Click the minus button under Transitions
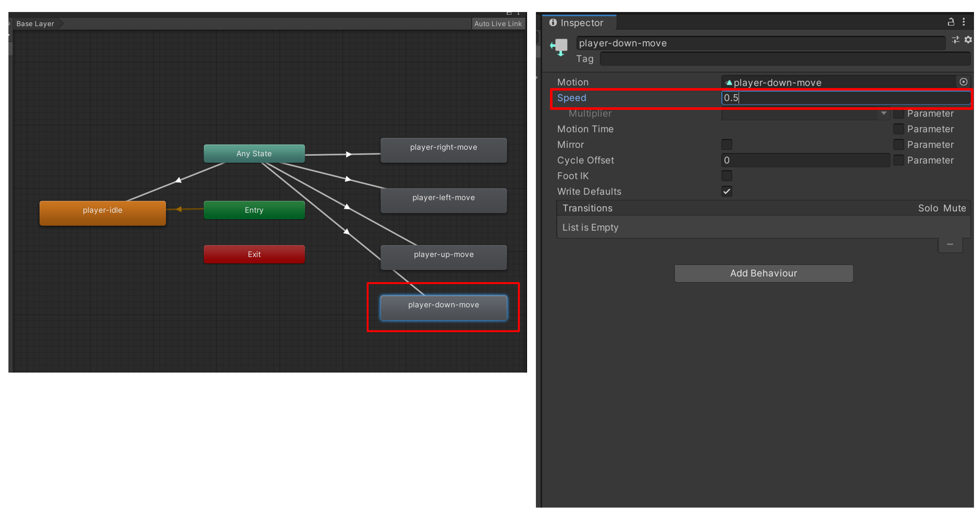 (950, 244)
